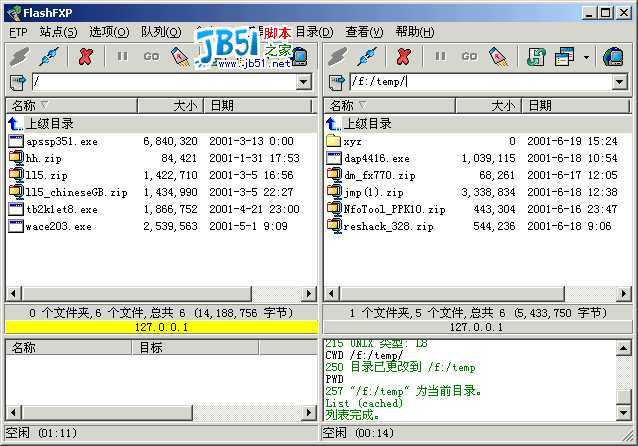Click the folder icon beside the left path box
Viewport: 638px width, 446px height.
18,82
